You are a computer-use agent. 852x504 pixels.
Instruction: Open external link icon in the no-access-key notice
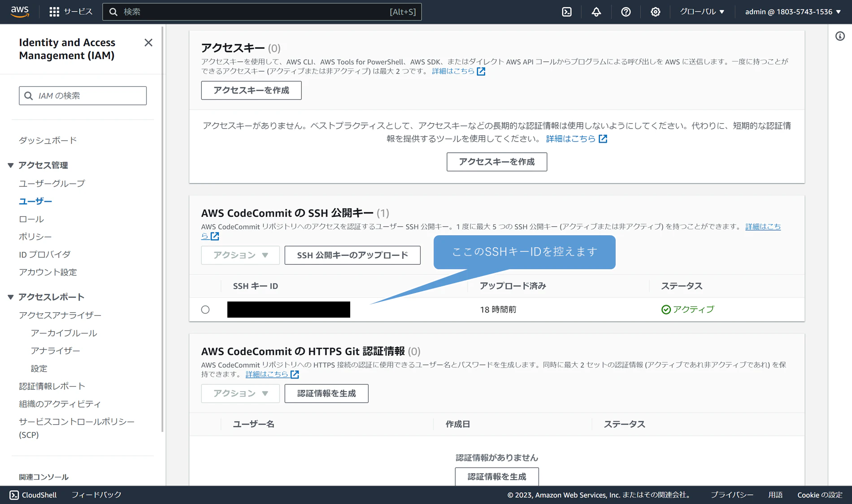pos(603,139)
